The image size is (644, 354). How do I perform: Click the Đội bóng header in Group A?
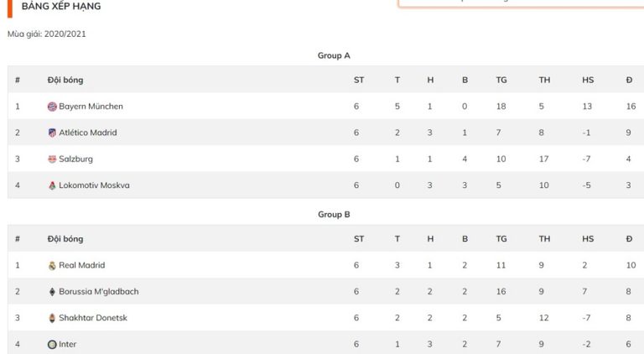(65, 80)
